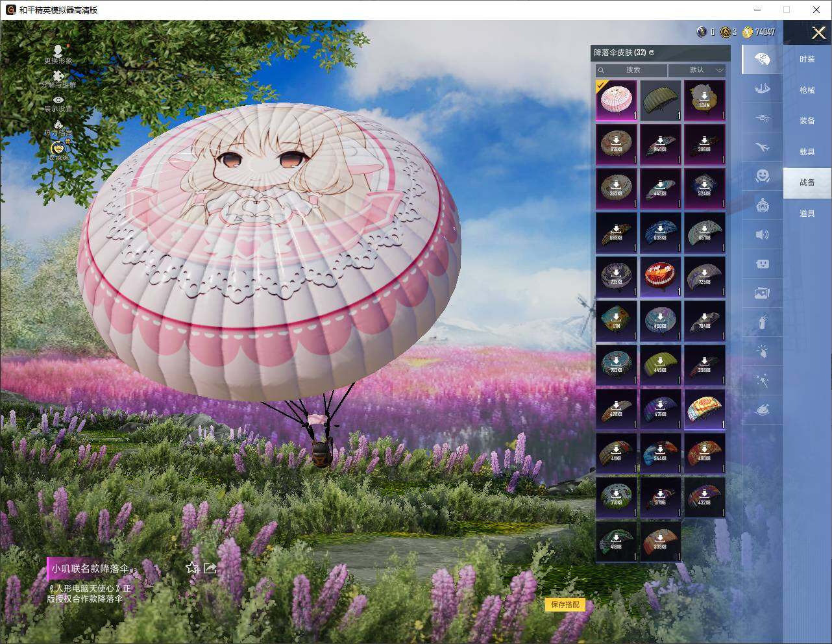This screenshot has width=832, height=644.
Task: Download the 857KB parachute skin
Action: (x=705, y=233)
